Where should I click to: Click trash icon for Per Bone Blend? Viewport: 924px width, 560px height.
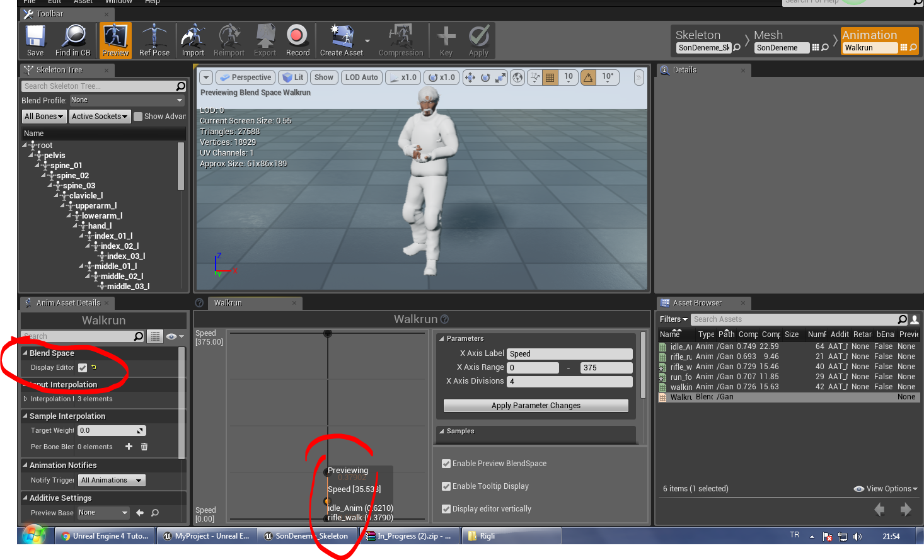144,447
